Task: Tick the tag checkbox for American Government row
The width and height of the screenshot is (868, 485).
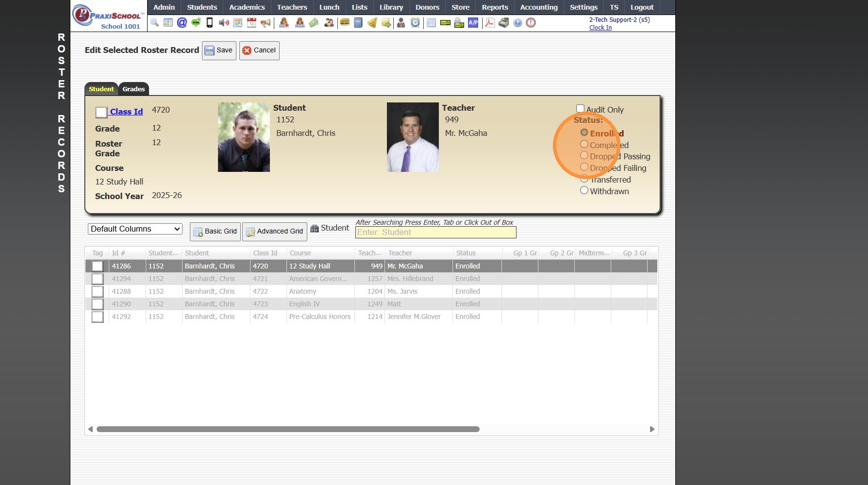Action: [x=98, y=279]
